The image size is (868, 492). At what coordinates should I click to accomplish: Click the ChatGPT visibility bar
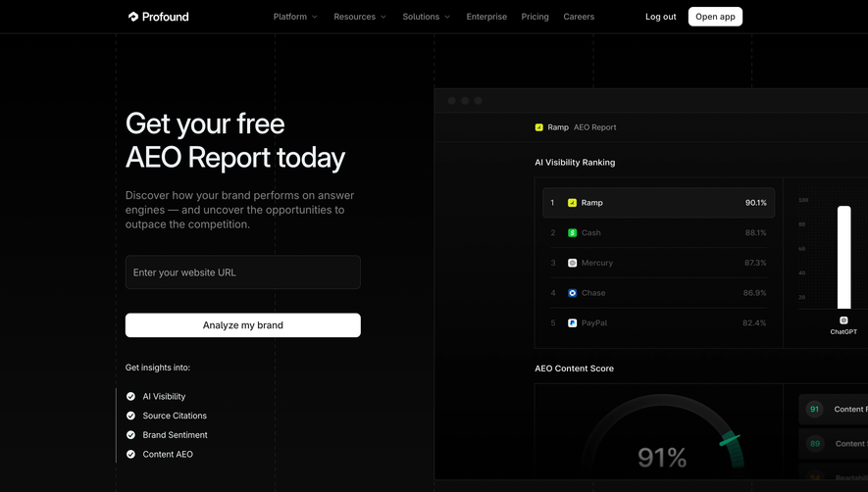pos(843,258)
